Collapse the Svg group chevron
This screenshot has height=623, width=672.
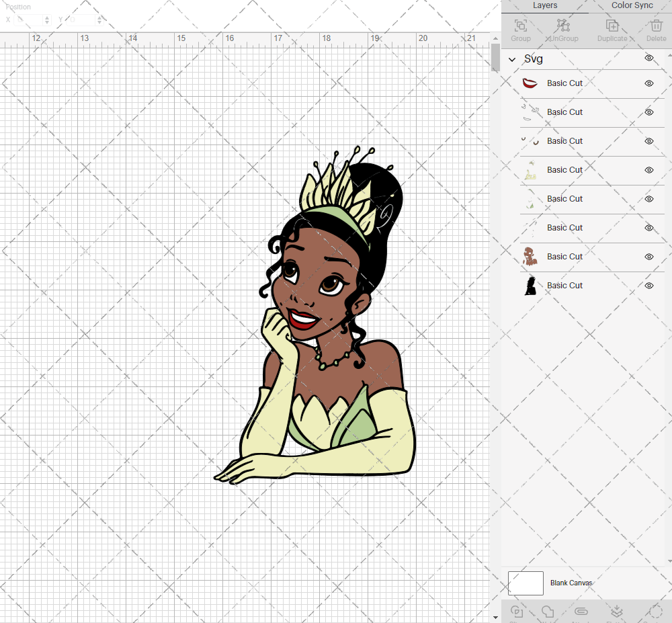511,60
